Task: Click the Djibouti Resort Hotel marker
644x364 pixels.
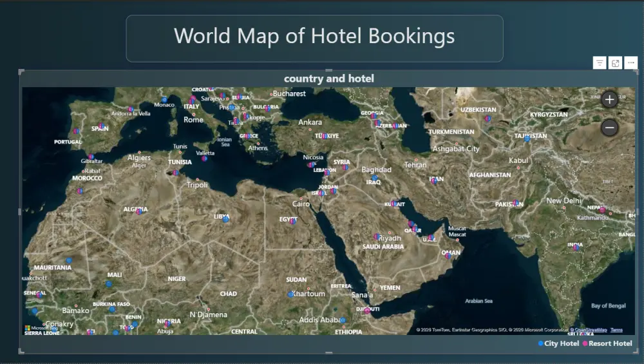Action: (x=367, y=311)
